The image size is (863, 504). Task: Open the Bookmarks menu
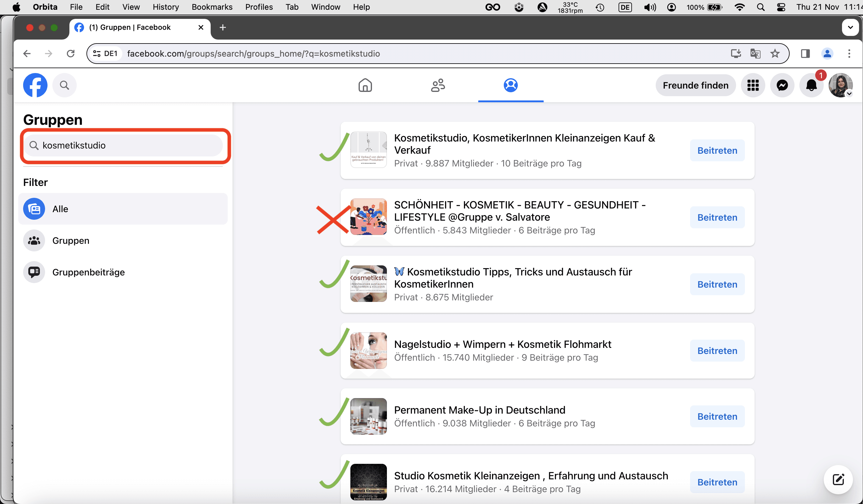click(212, 7)
